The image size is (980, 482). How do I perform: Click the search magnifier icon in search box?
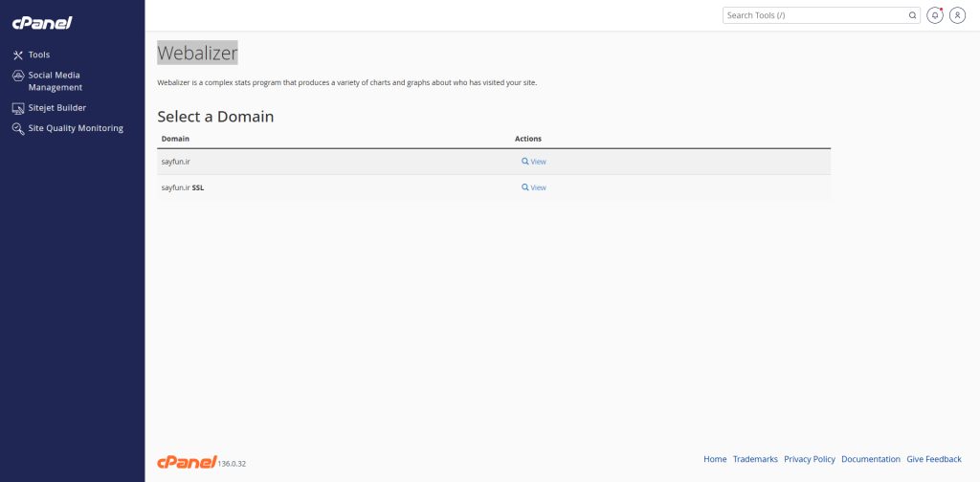(x=912, y=15)
